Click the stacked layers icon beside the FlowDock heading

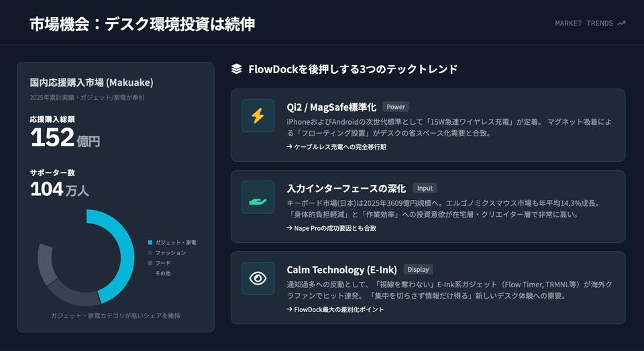click(236, 68)
